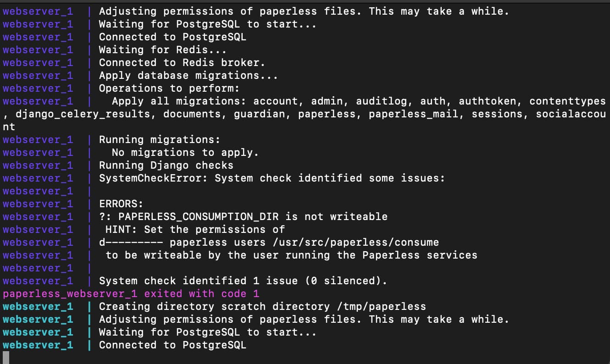Viewport: 610px width, 364px height.
Task: Click the terminal cursor block at the prompt
Action: coord(6,358)
